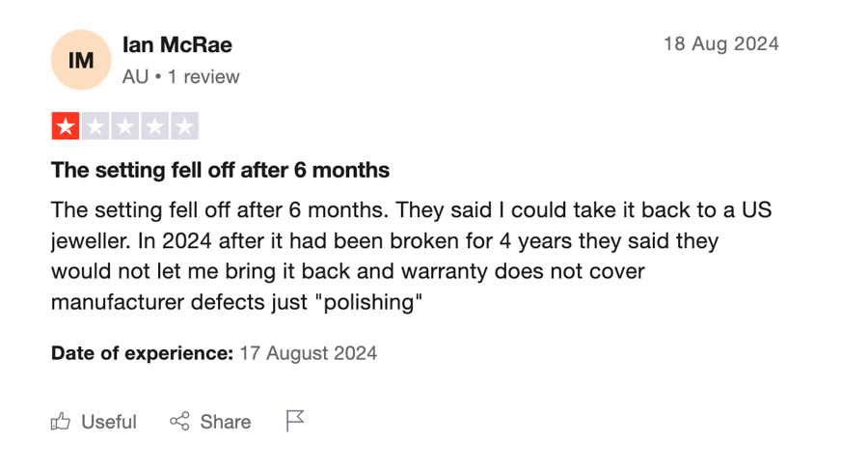Open Ian McRae's profile name
Image resolution: width=868 pixels, height=469 pixels.
[177, 44]
